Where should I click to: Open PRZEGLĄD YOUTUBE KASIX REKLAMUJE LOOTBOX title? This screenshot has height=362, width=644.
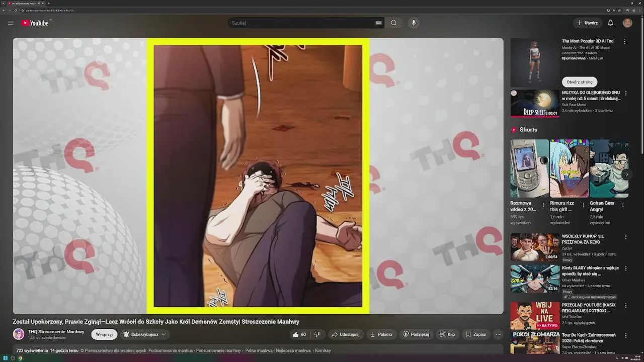tap(589, 308)
